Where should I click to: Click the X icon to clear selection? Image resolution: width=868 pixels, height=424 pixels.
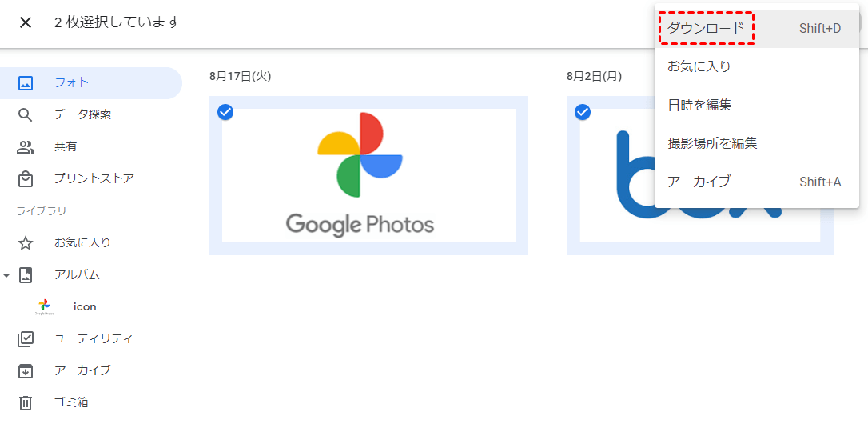[x=26, y=22]
